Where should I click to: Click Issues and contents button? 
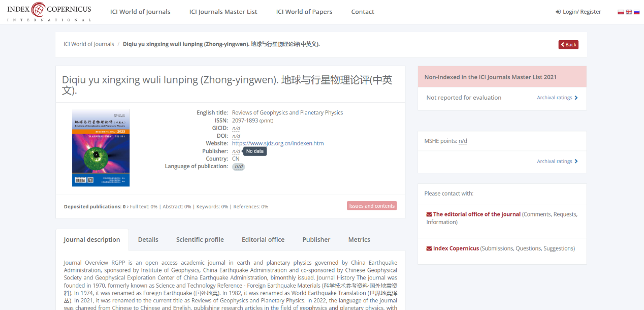pos(372,206)
